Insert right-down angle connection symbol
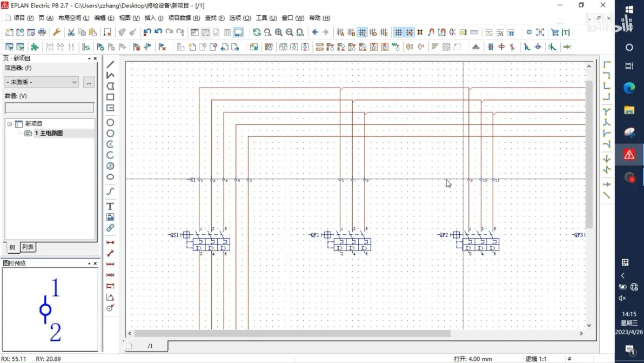Screen dimensions: 644x363 click(x=607, y=64)
